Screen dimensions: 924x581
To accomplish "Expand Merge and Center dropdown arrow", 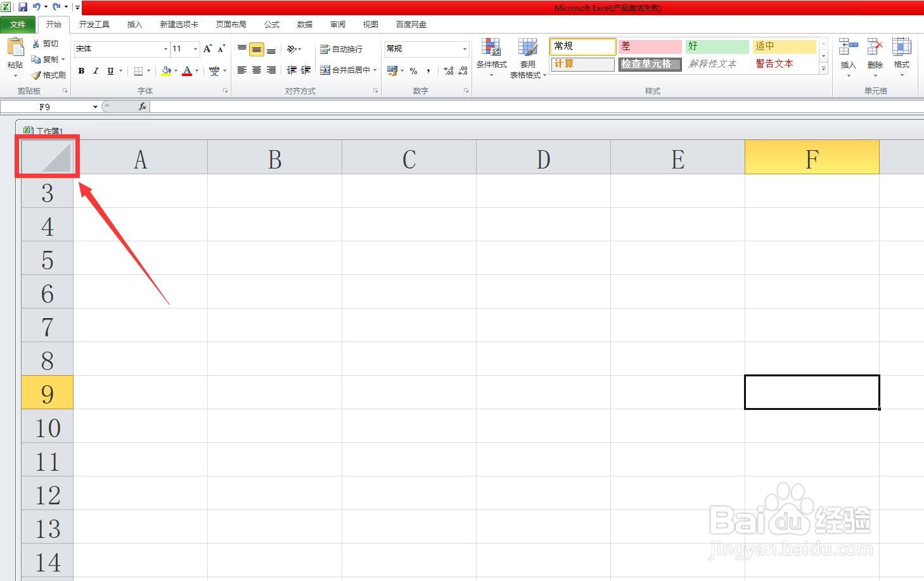I will point(375,70).
